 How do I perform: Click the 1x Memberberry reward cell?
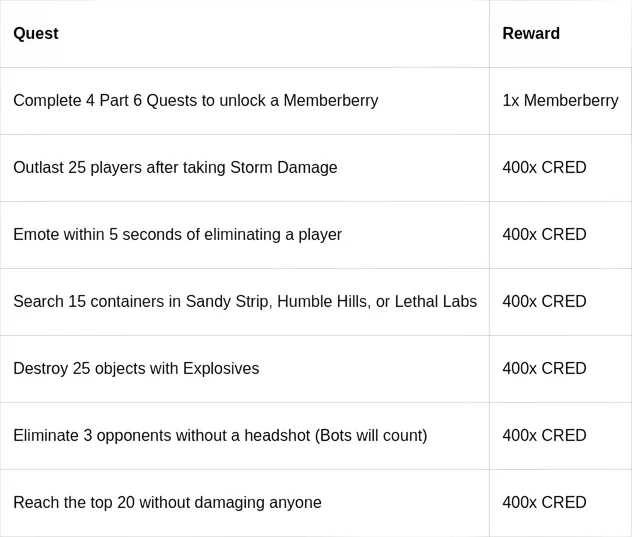(560, 101)
